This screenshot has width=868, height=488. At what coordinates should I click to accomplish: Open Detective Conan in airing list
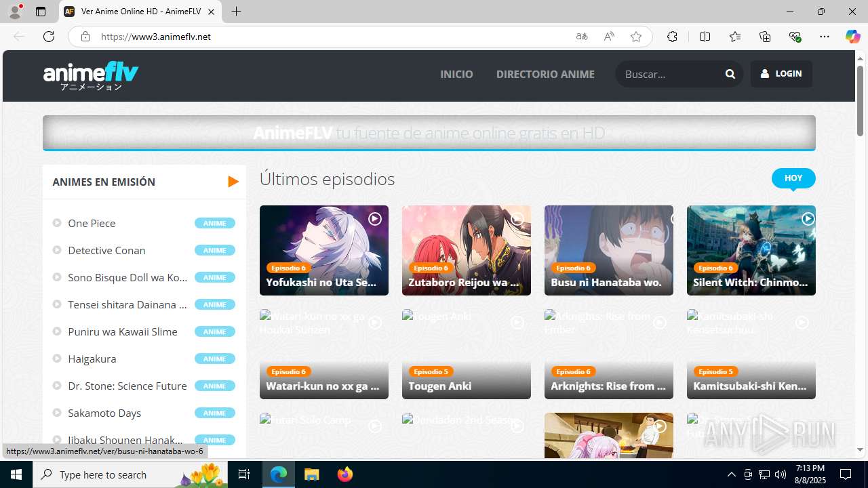pyautogui.click(x=106, y=250)
